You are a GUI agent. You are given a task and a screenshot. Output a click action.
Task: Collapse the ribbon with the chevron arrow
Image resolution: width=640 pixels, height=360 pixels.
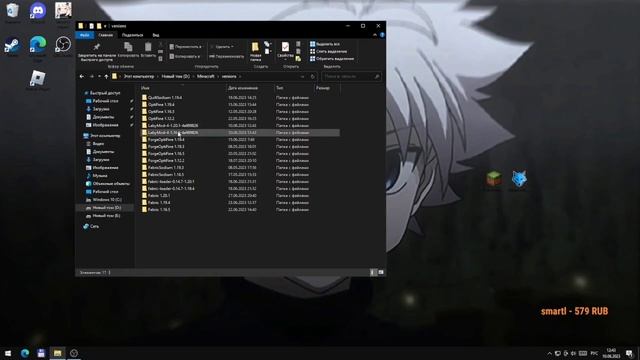(375, 35)
